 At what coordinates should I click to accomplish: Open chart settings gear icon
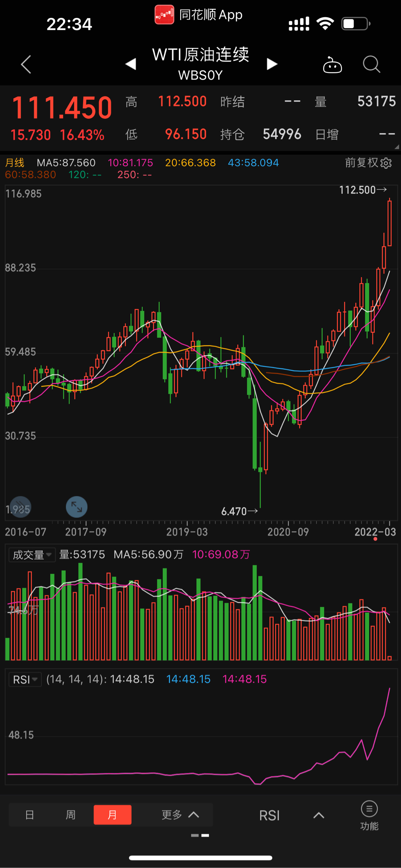386,163
